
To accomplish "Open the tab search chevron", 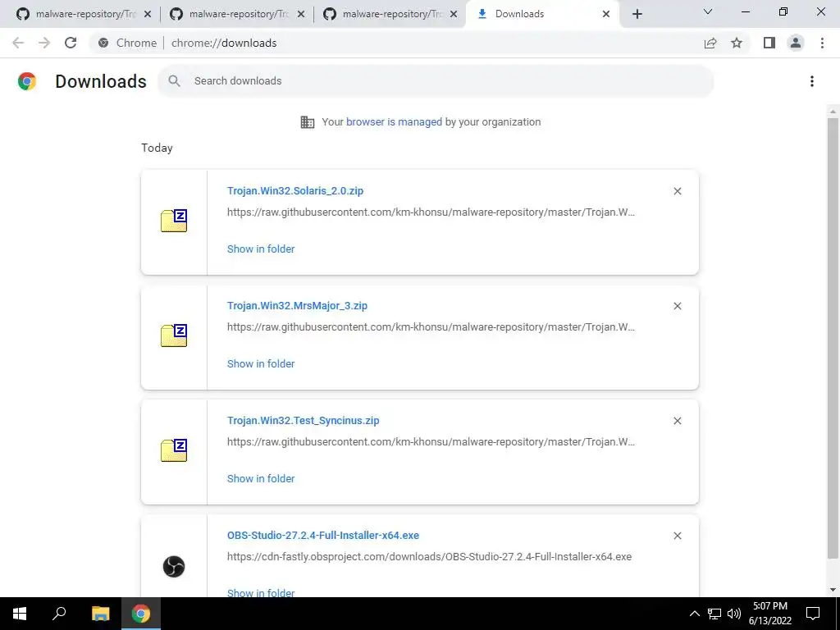I will point(708,11).
